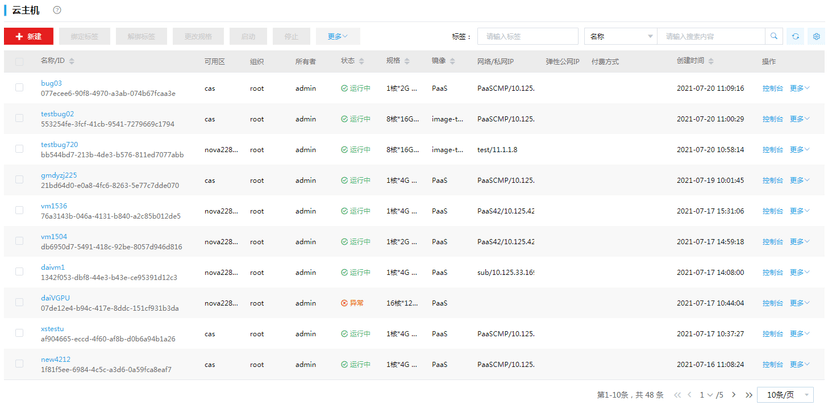The image size is (828, 406).
Task: Open the daivm1 host link
Action: [x=53, y=267]
